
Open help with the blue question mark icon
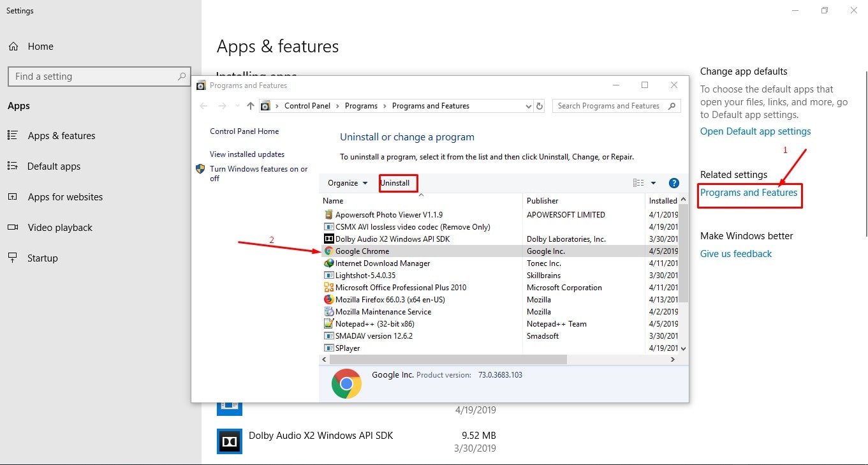pos(673,183)
